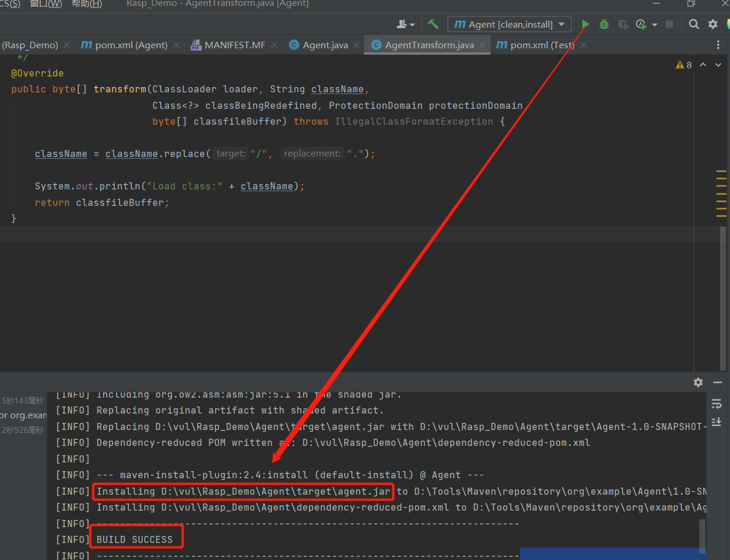Screen dimensions: 730x560
Task: Switch to the (Rasp_Demo) tab
Action: [30, 45]
